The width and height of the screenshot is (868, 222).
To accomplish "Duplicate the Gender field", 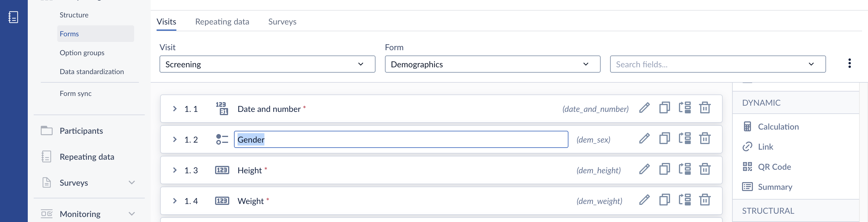I will click(664, 139).
